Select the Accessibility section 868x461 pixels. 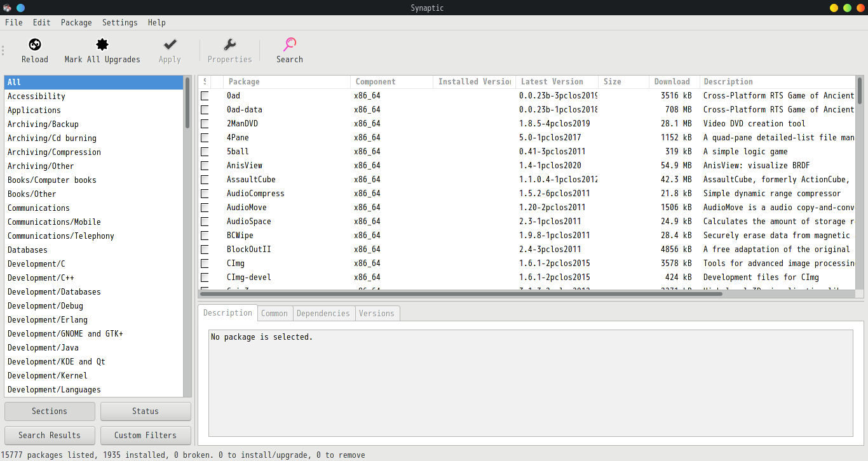coord(93,97)
